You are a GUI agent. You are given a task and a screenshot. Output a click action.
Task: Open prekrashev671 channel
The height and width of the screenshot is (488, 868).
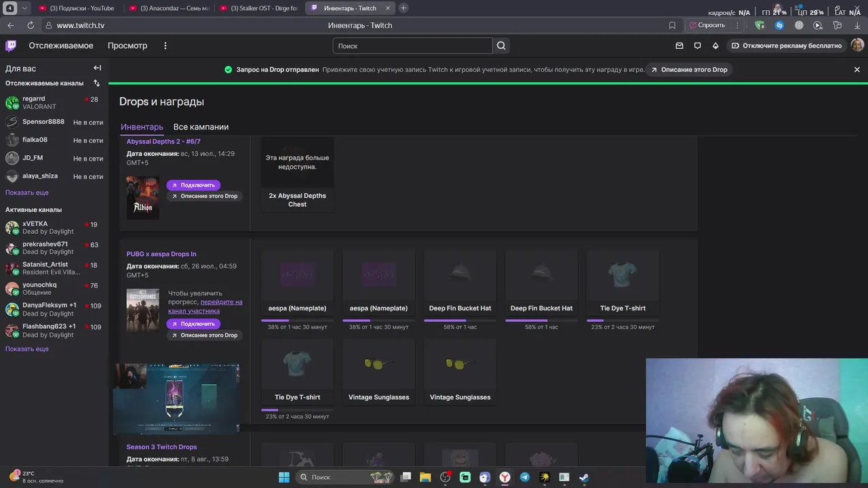pos(54,248)
